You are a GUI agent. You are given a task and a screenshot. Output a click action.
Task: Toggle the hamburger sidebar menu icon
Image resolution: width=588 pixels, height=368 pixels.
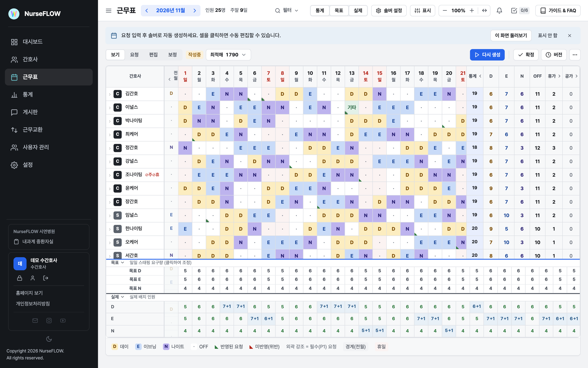[x=109, y=10]
